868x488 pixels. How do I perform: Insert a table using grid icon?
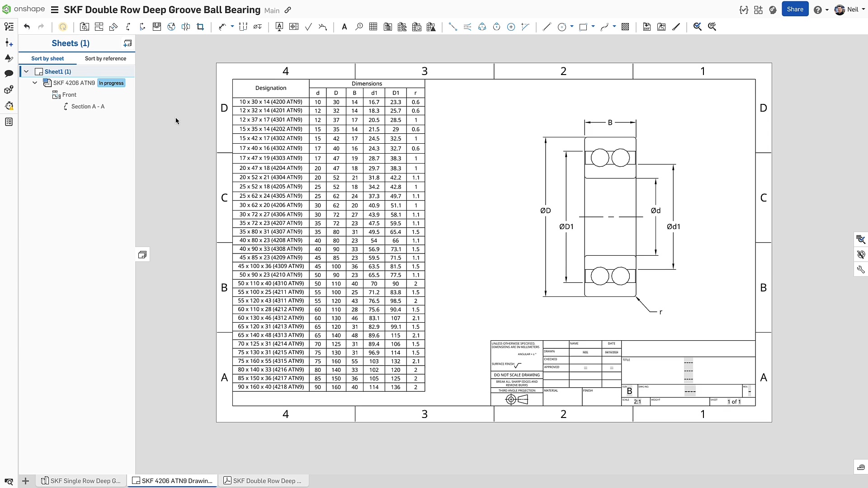(373, 27)
